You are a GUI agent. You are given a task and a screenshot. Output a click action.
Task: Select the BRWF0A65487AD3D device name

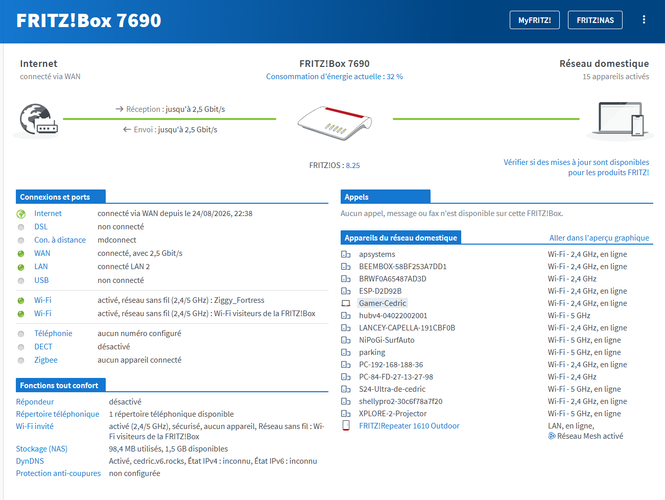(392, 279)
